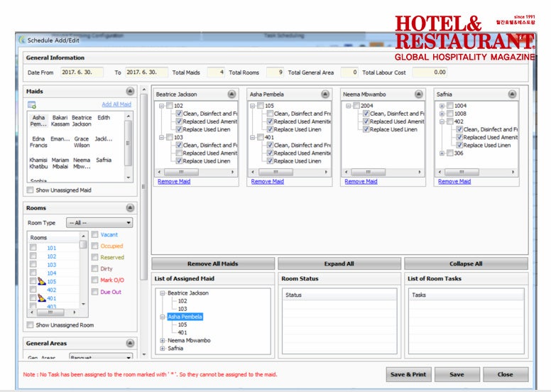Image resolution: width=551 pixels, height=392 pixels.
Task: Open the Gen. Areas Banquet dropdown
Action: [101, 356]
